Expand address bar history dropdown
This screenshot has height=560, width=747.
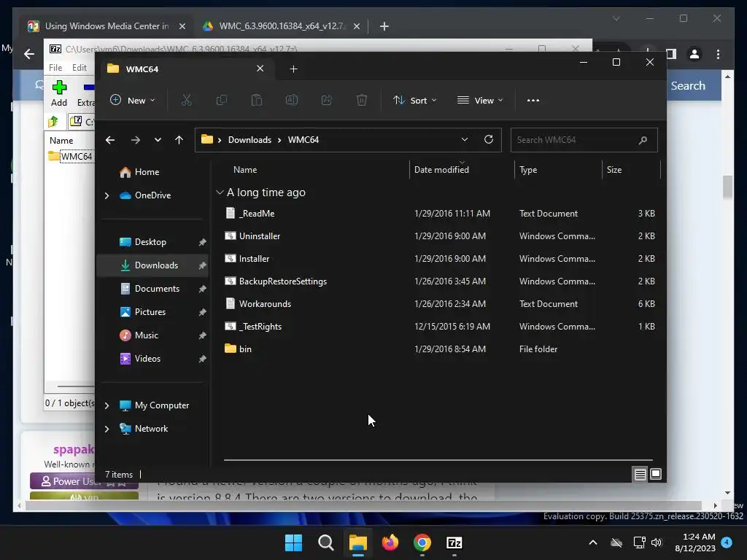pyautogui.click(x=465, y=139)
